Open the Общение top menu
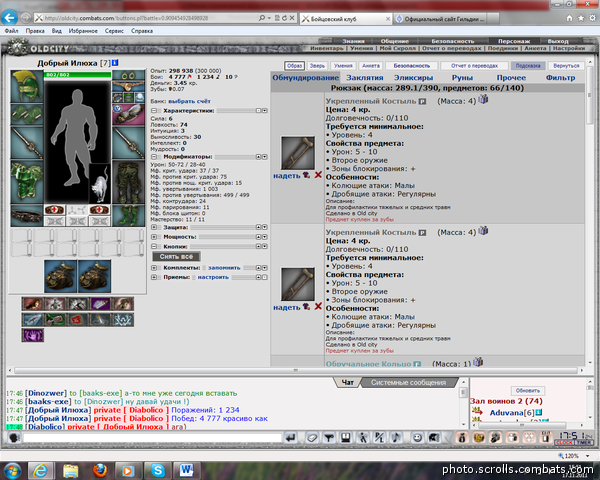Screen dimensions: 600x480 pyautogui.click(x=395, y=41)
